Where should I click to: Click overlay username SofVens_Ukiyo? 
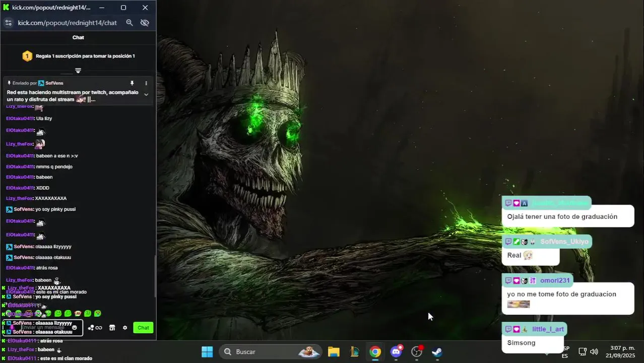564,241
